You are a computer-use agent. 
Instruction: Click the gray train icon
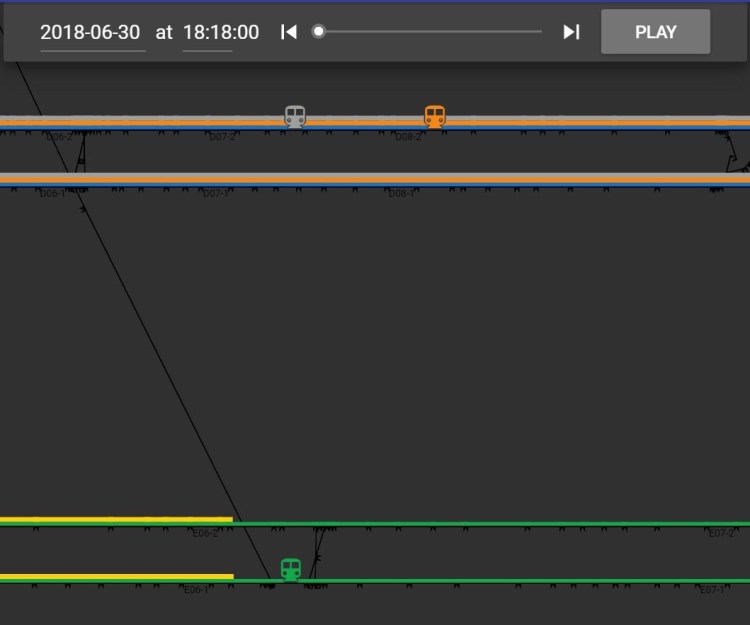pos(295,117)
